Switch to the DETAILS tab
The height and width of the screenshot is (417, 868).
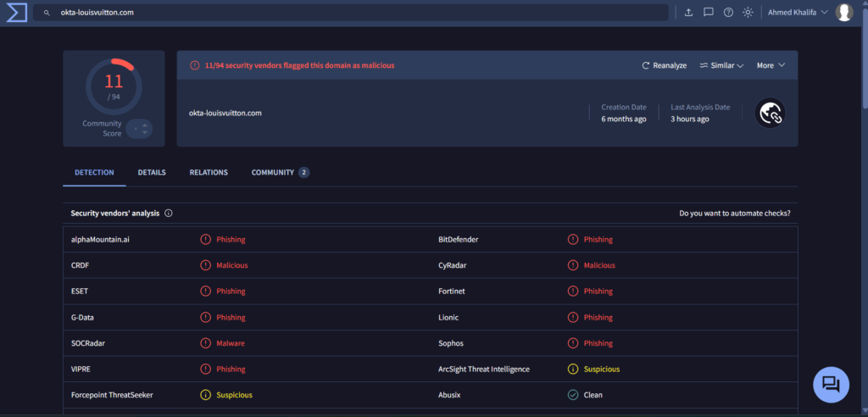152,173
